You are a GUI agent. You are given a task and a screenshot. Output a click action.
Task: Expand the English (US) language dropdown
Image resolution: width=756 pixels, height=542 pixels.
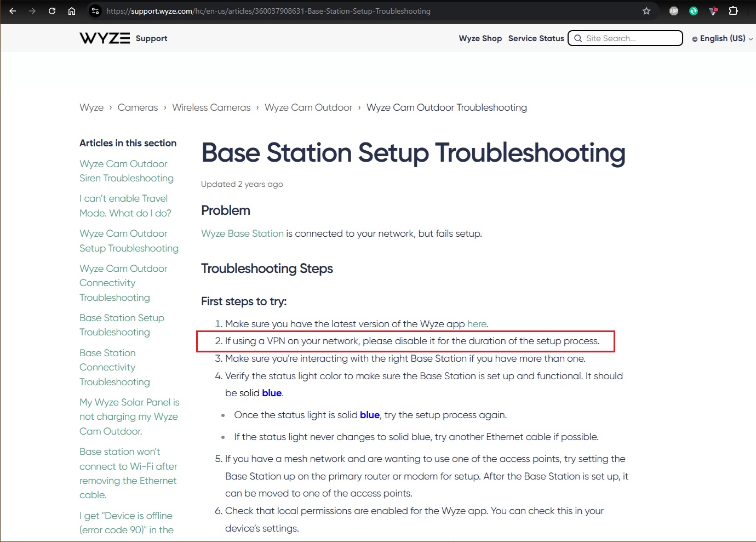pyautogui.click(x=723, y=38)
